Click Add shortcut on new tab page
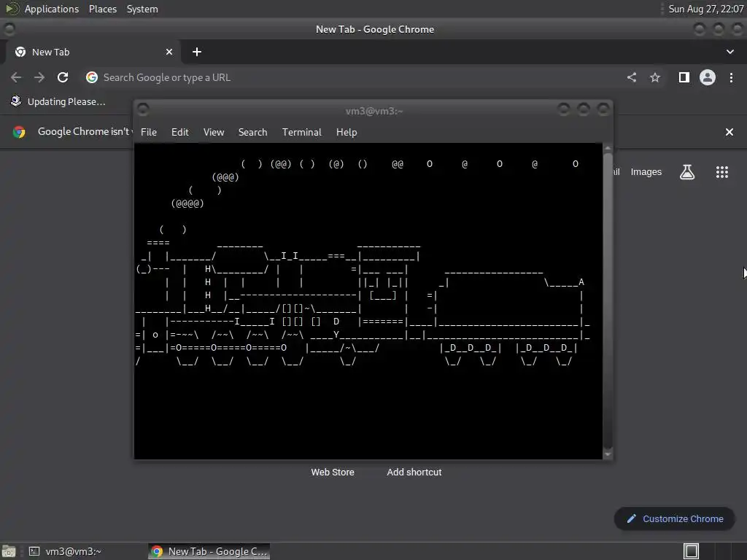Screen dimensions: 747x560 (414, 472)
